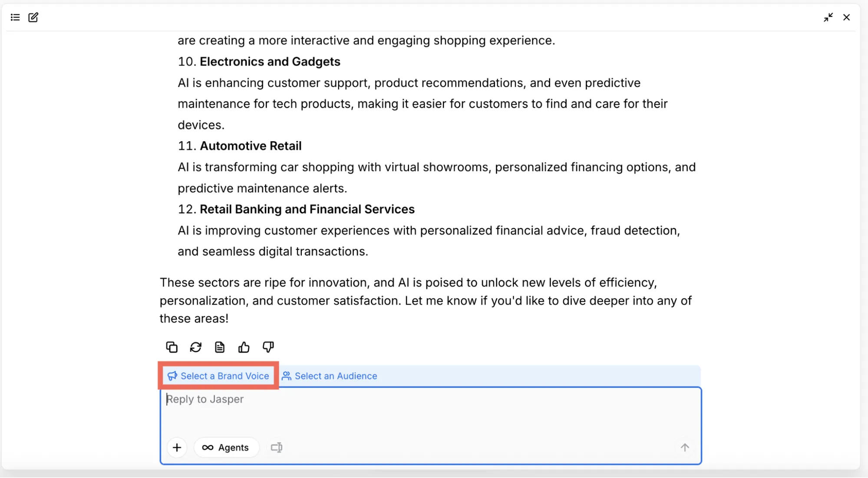This screenshot has height=478, width=868.
Task: Click the text cursor icon beside Agents
Action: 277,448
